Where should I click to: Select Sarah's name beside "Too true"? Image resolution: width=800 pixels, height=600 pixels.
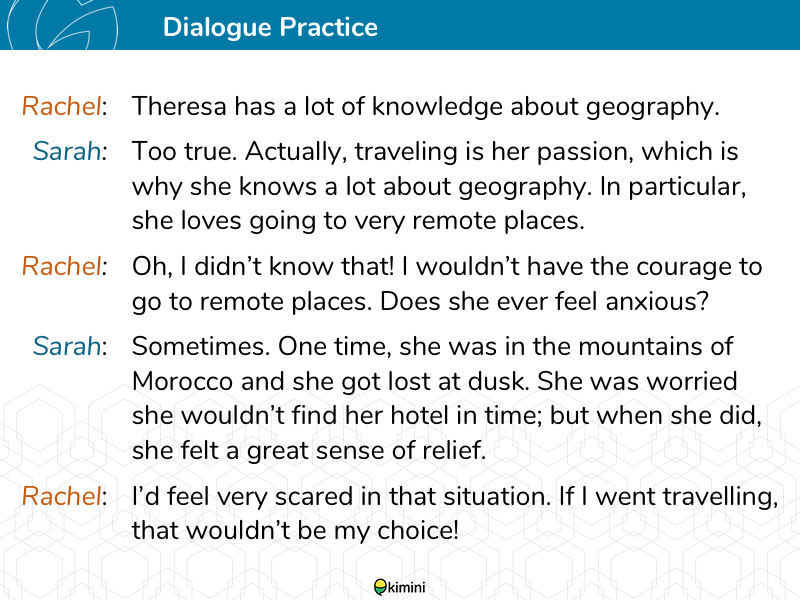tap(67, 152)
